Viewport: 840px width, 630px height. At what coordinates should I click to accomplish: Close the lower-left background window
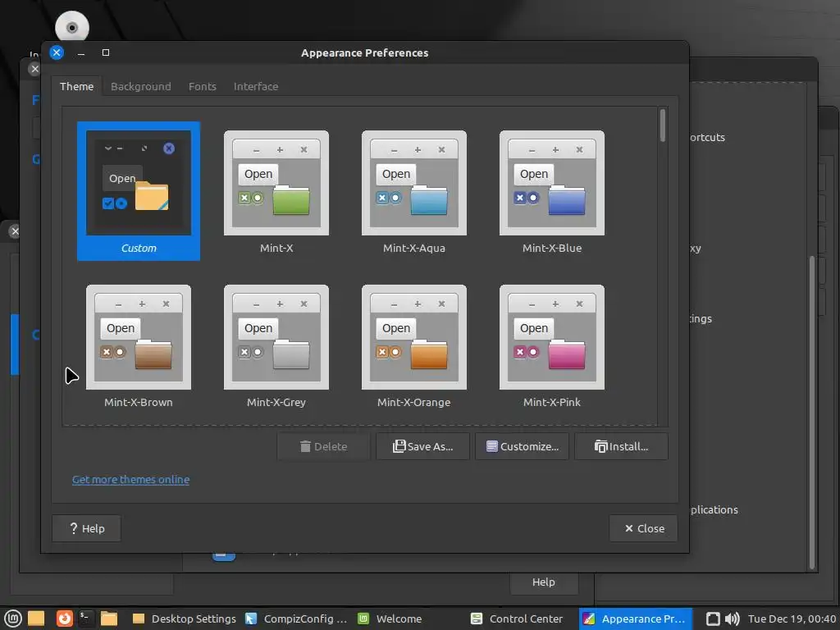point(15,231)
